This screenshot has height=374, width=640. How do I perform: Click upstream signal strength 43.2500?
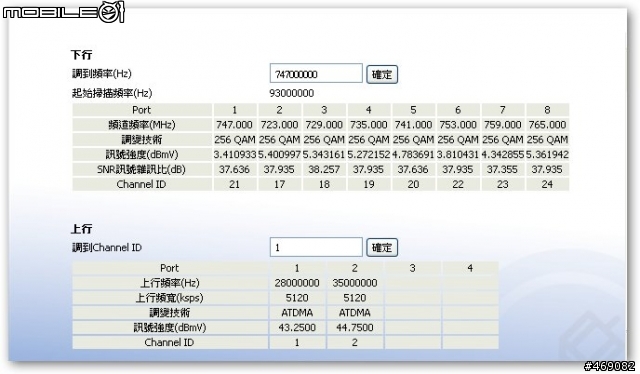pos(297,327)
